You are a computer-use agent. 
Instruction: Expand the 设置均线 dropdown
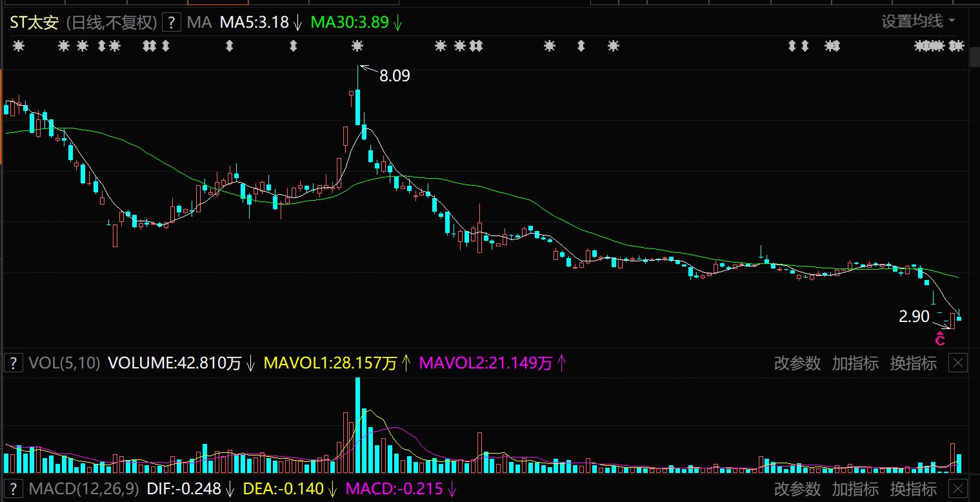919,22
